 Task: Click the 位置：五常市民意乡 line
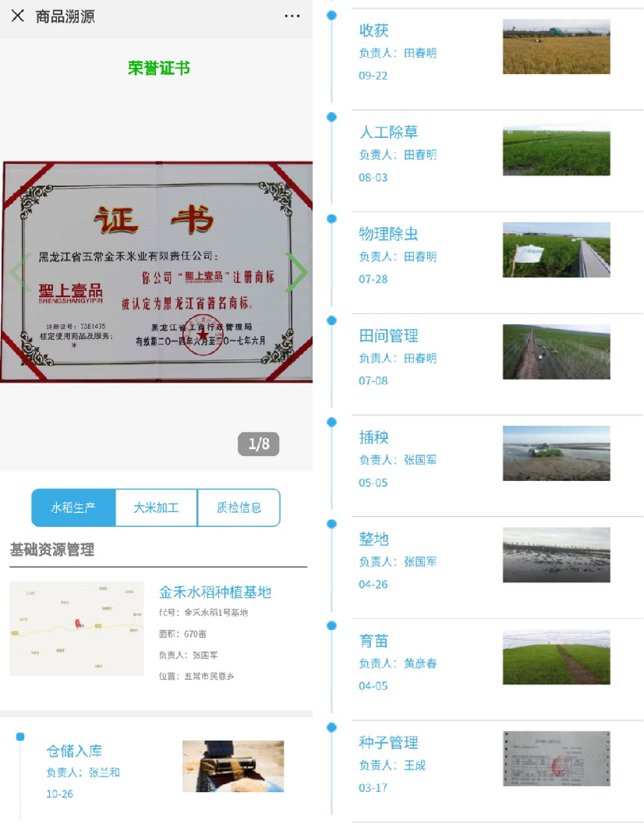[196, 676]
